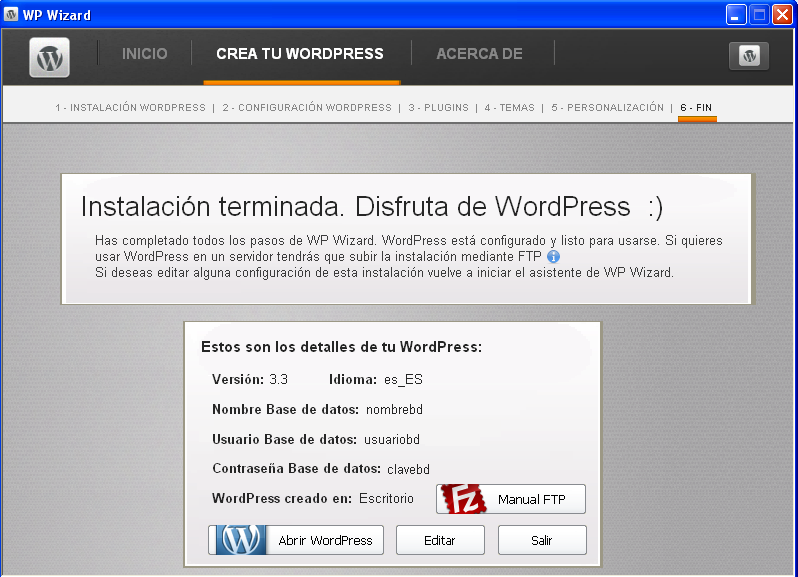798x577 pixels.
Task: Go to step 2 Configuración WordPress
Action: click(x=307, y=108)
